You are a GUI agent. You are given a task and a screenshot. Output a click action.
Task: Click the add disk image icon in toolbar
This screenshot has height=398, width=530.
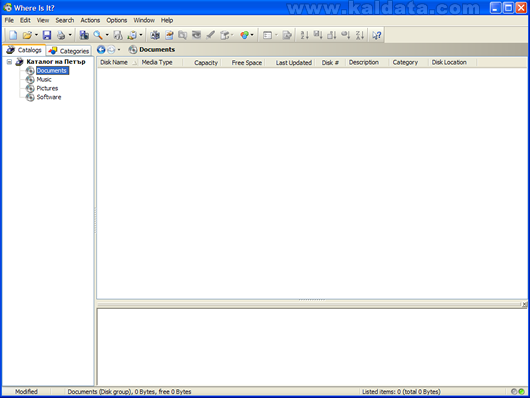point(155,35)
